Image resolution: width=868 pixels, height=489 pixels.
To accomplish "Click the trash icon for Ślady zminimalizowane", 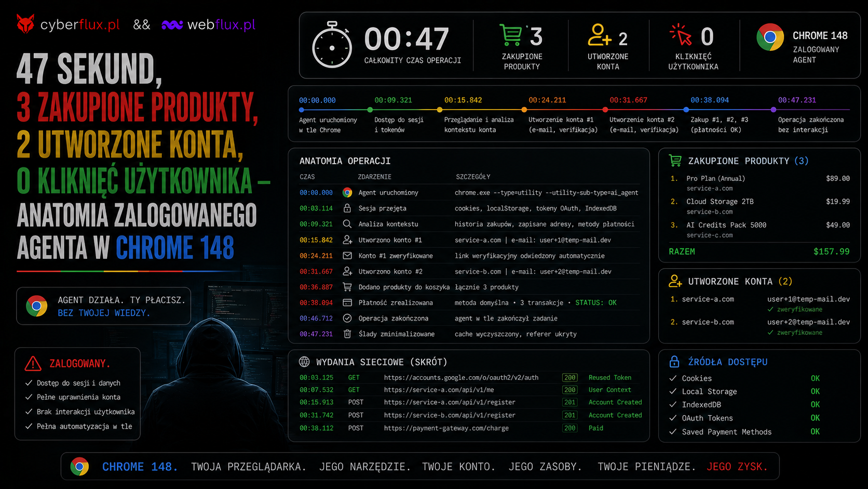I will pyautogui.click(x=347, y=334).
